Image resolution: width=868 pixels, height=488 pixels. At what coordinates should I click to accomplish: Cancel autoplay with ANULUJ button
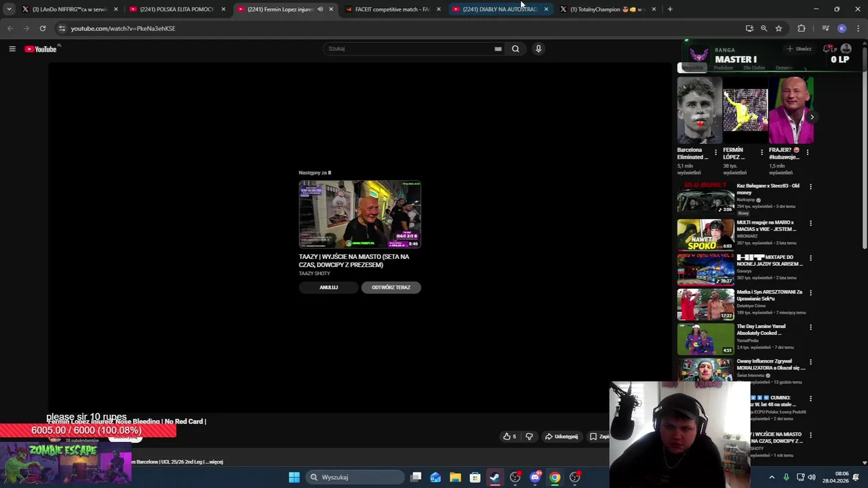(x=329, y=287)
